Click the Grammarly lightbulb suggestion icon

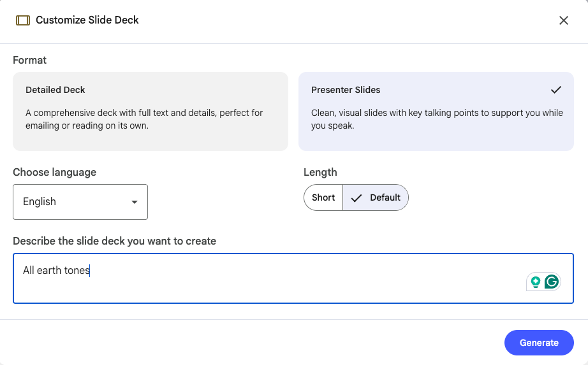coord(536,282)
